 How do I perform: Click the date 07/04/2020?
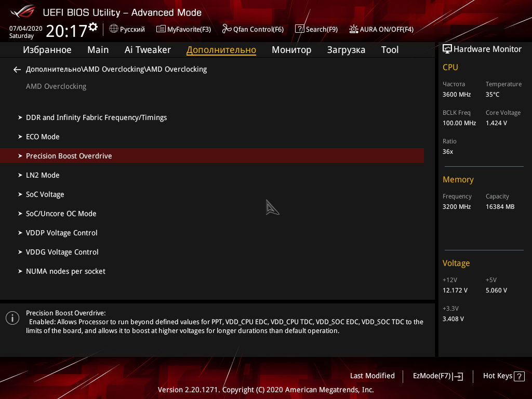click(x=26, y=29)
